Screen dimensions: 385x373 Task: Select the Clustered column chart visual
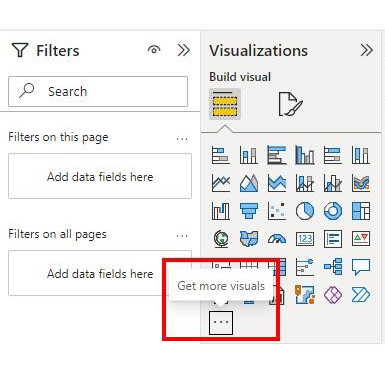pyautogui.click(x=305, y=155)
